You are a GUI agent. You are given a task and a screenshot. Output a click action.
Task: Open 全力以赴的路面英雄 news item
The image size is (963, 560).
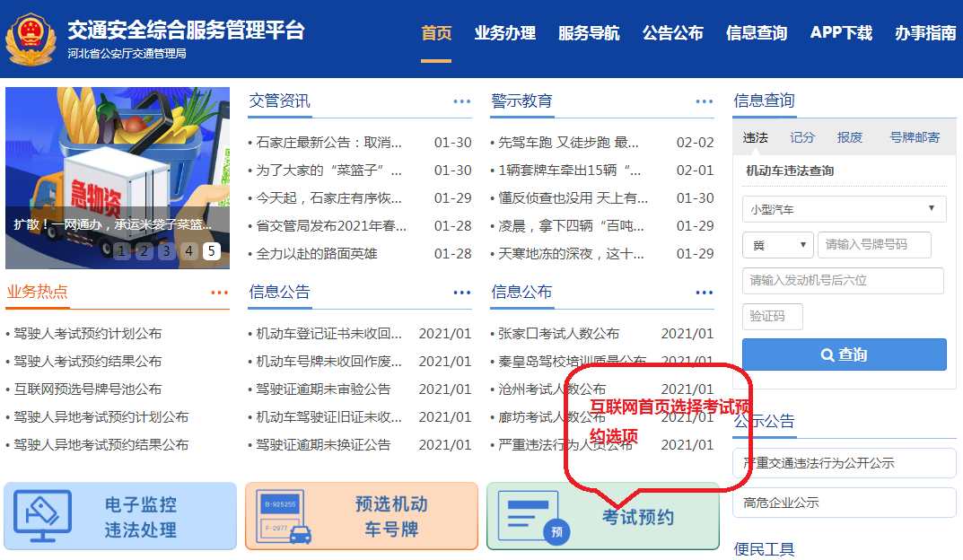tap(316, 254)
